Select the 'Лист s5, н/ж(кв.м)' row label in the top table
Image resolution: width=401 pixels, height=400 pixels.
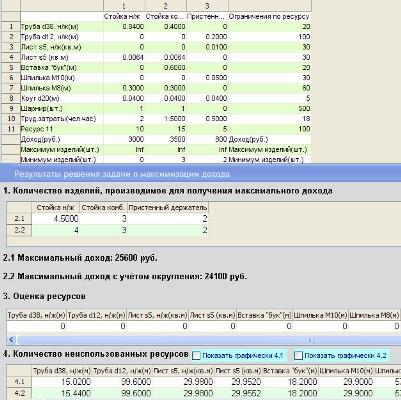(62, 47)
